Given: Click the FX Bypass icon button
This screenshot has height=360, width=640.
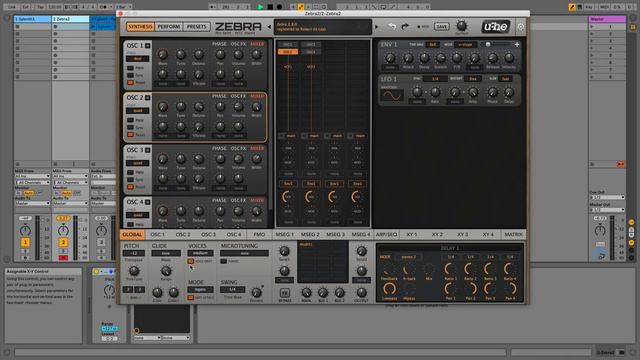Looking at the screenshot, I should pyautogui.click(x=284, y=293).
